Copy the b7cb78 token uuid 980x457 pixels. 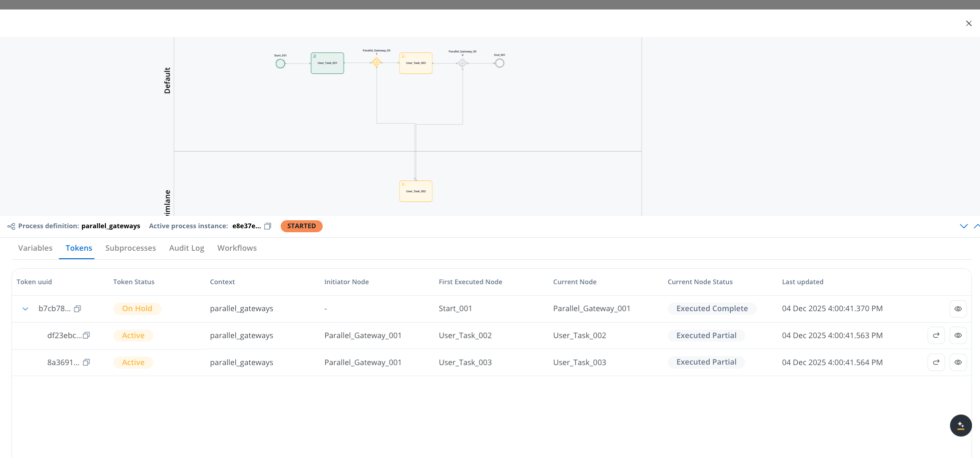(x=77, y=309)
